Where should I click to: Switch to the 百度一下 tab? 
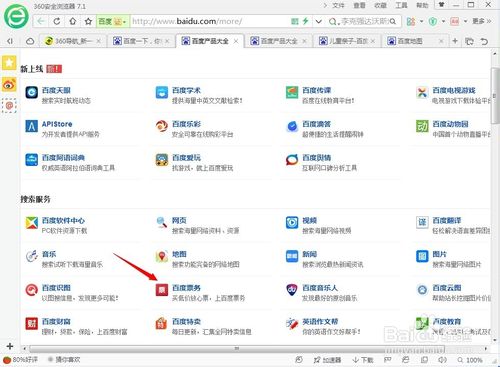coord(141,41)
